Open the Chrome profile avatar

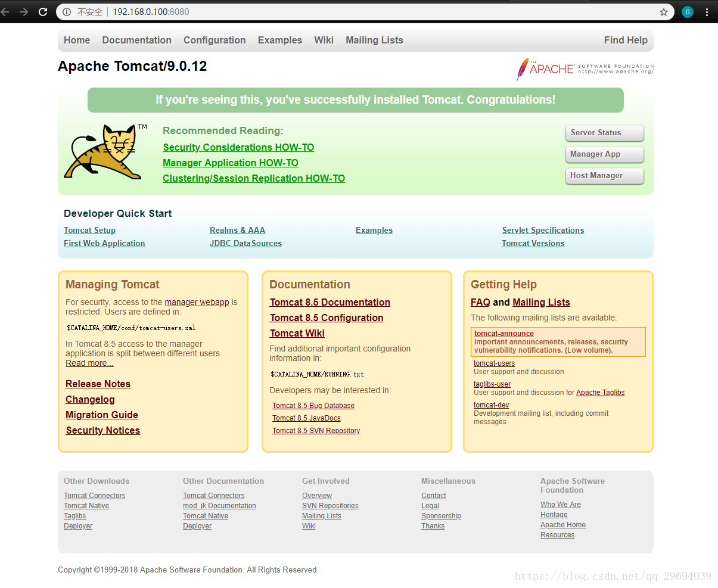point(688,12)
